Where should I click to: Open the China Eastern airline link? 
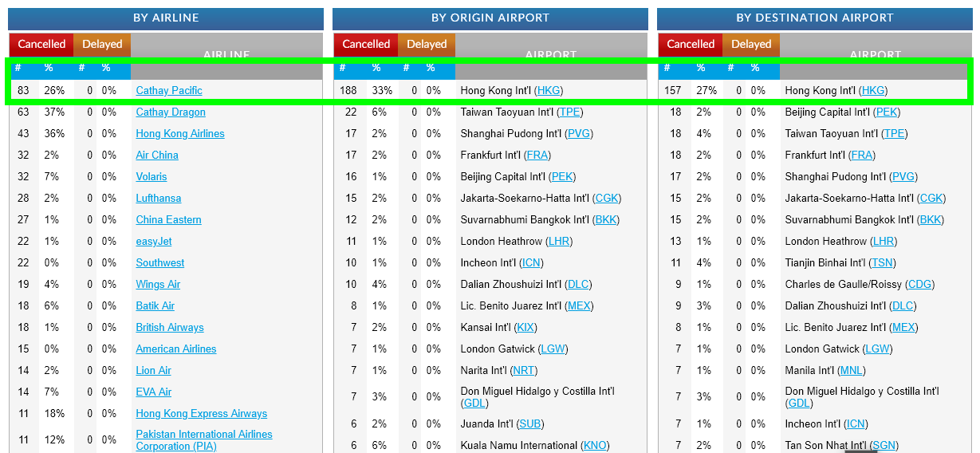[168, 220]
